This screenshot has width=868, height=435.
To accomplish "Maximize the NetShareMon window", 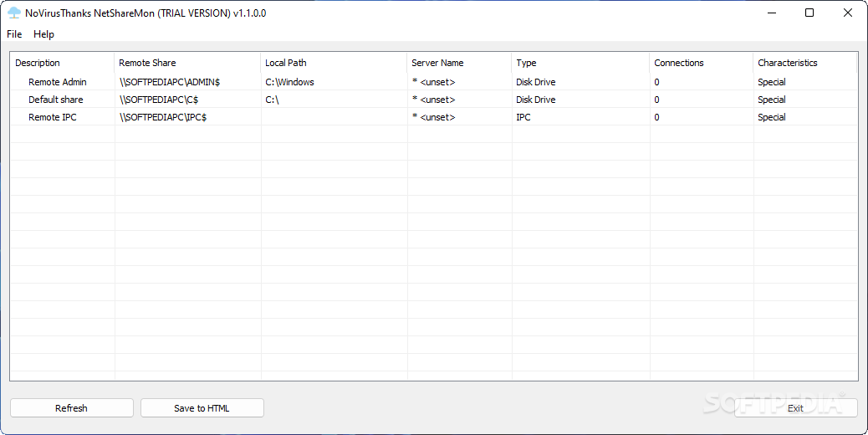I will [809, 13].
